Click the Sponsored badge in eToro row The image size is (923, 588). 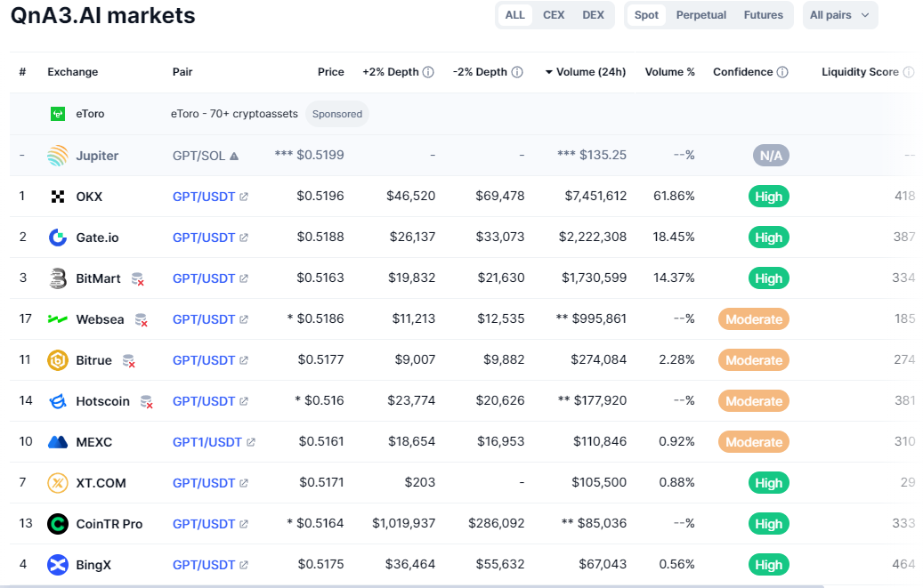tap(337, 114)
